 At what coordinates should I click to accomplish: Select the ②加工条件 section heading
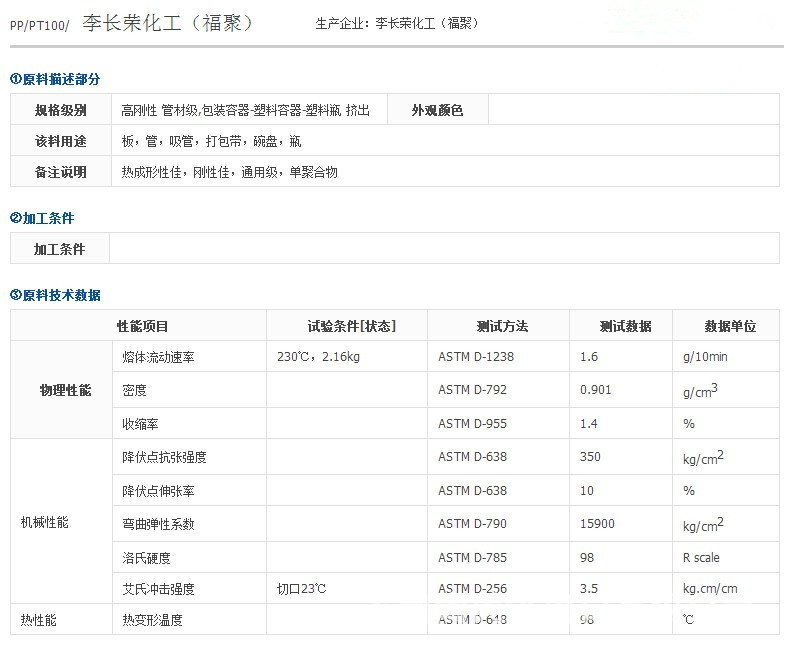tap(42, 218)
